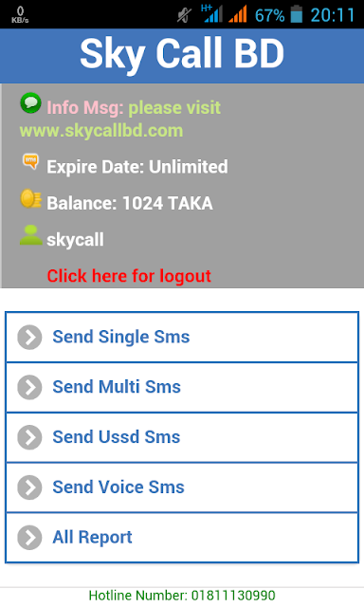
Task: Open the www.skycallbd.com link
Action: [x=101, y=131]
